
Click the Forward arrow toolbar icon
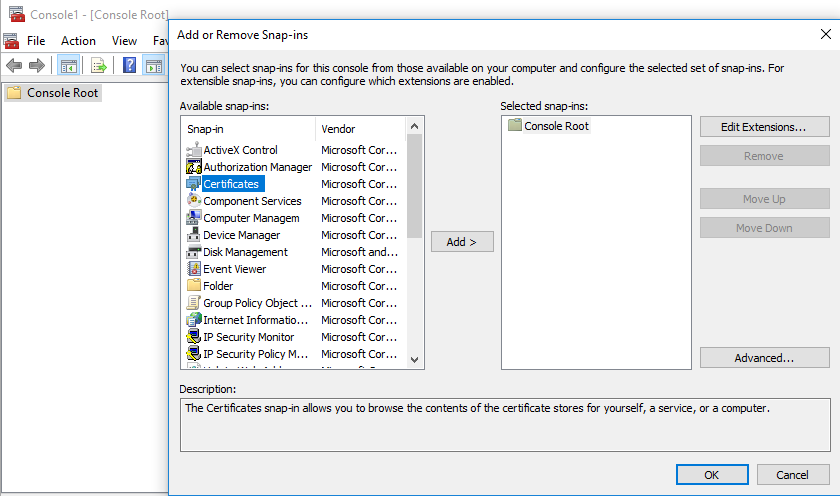point(36,66)
